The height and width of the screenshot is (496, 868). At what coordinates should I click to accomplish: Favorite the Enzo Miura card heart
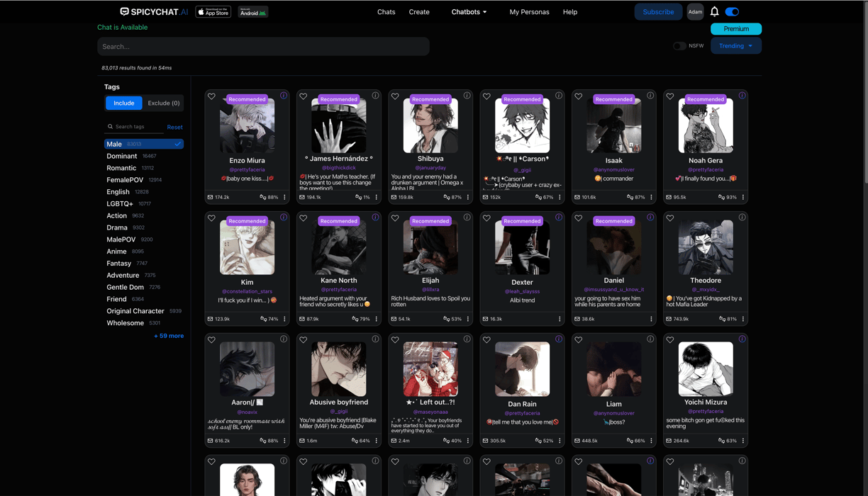pyautogui.click(x=211, y=96)
